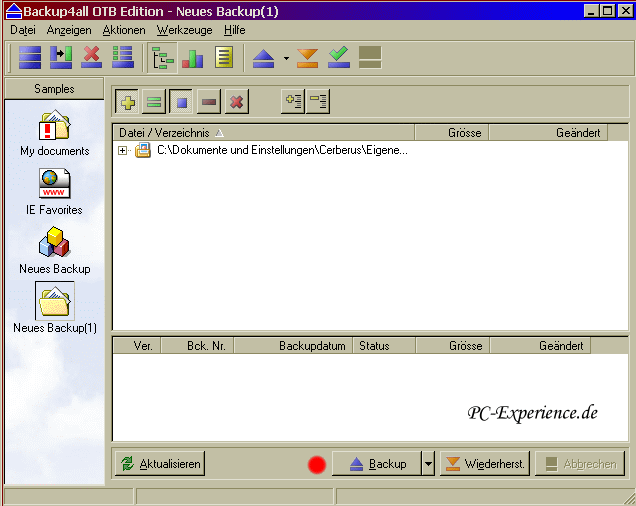Select the My documents backup job
Screen dimensions: 636x506
[55, 133]
